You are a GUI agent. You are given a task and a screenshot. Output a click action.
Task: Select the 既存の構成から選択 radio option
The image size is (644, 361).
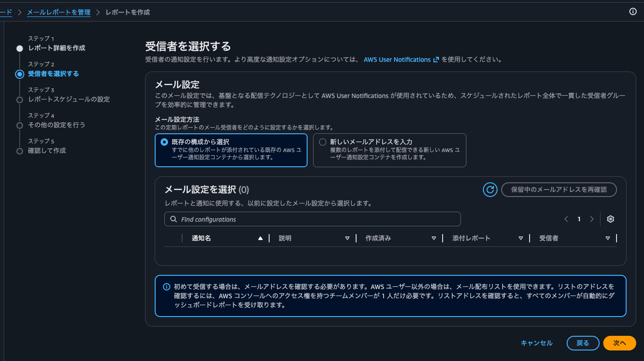164,142
